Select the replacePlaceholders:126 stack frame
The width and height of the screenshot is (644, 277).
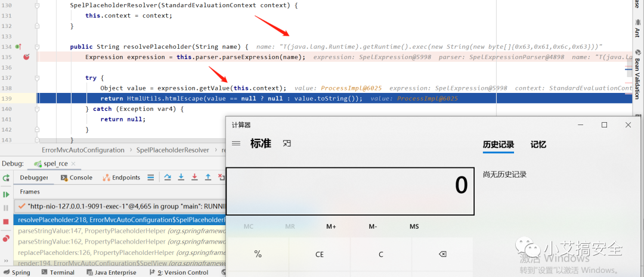(119, 253)
